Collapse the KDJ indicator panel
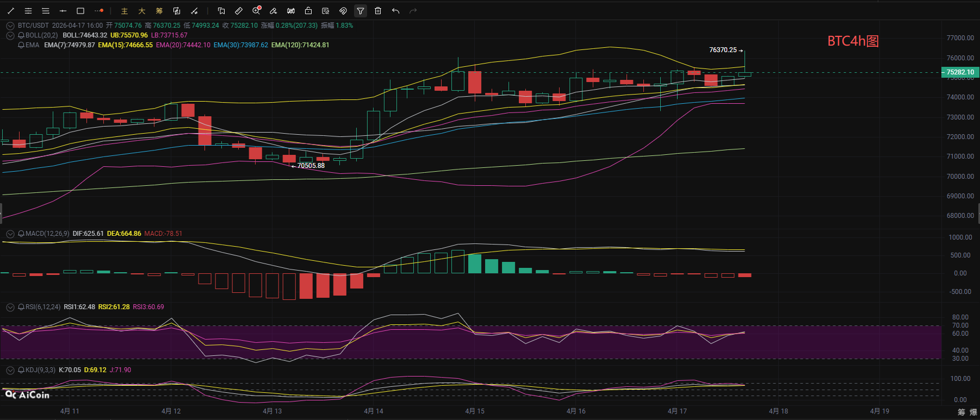Viewport: 980px width, 420px height. [x=10, y=370]
